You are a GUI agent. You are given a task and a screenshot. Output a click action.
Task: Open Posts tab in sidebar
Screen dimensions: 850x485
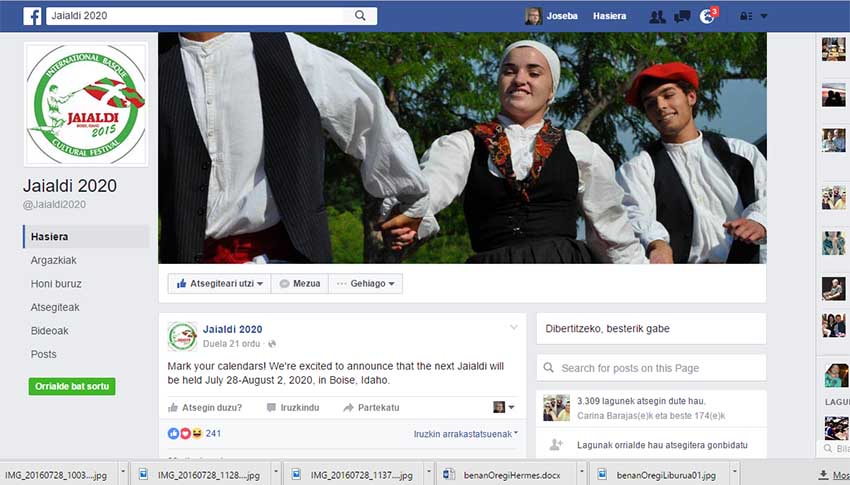[x=43, y=354]
